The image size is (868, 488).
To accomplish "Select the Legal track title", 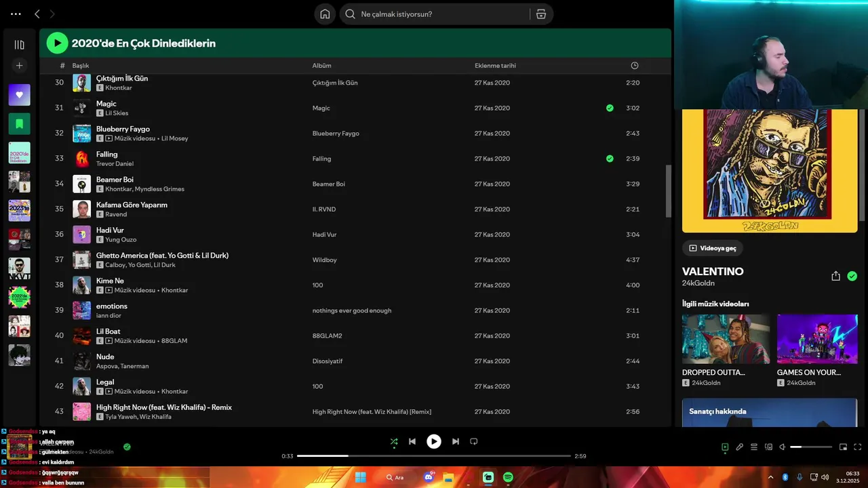I will tap(105, 382).
